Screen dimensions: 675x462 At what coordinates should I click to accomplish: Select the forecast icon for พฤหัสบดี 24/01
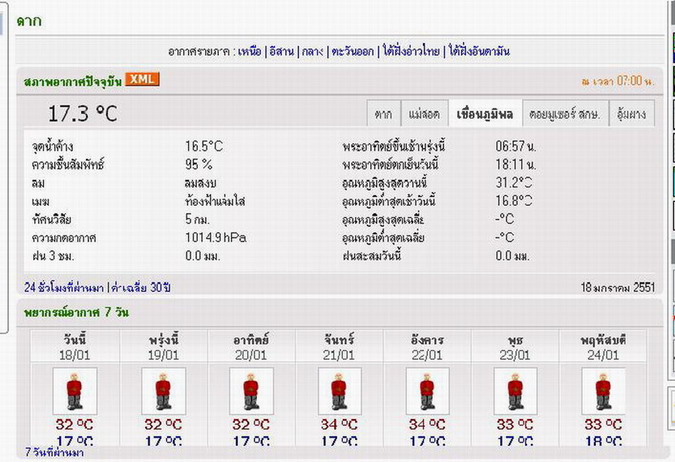[603, 390]
